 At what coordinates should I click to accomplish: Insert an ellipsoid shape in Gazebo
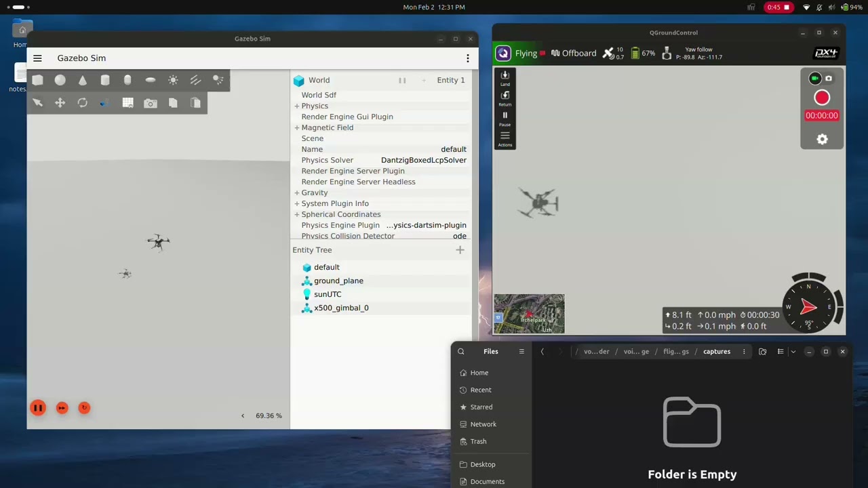(x=151, y=80)
